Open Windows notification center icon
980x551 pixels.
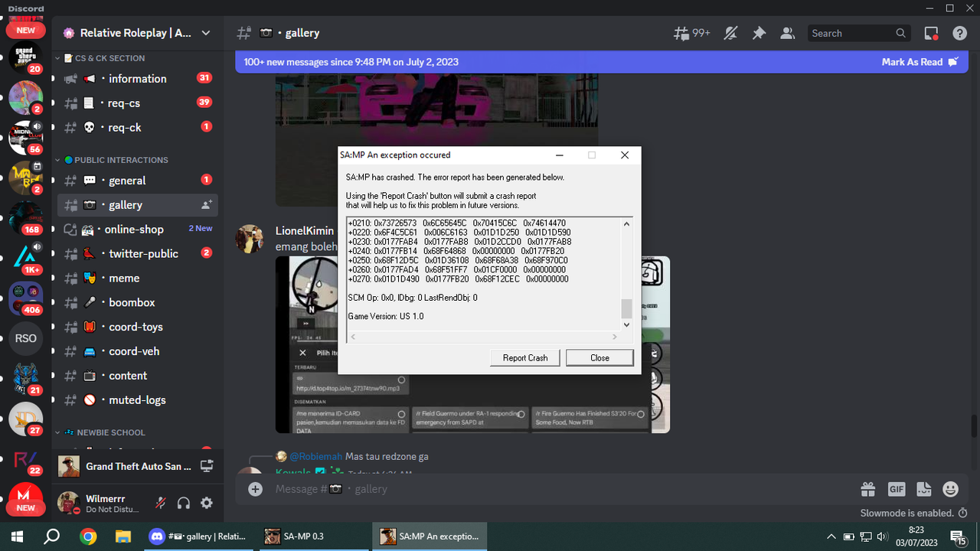pyautogui.click(x=958, y=536)
